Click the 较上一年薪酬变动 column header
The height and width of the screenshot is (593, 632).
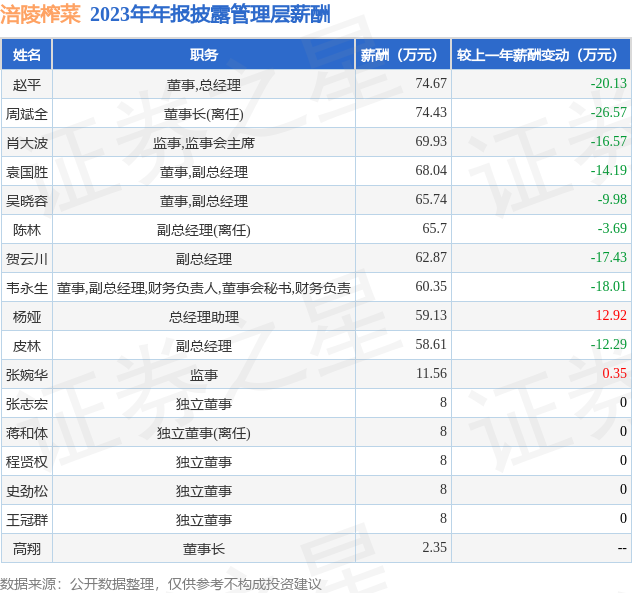[x=538, y=55]
